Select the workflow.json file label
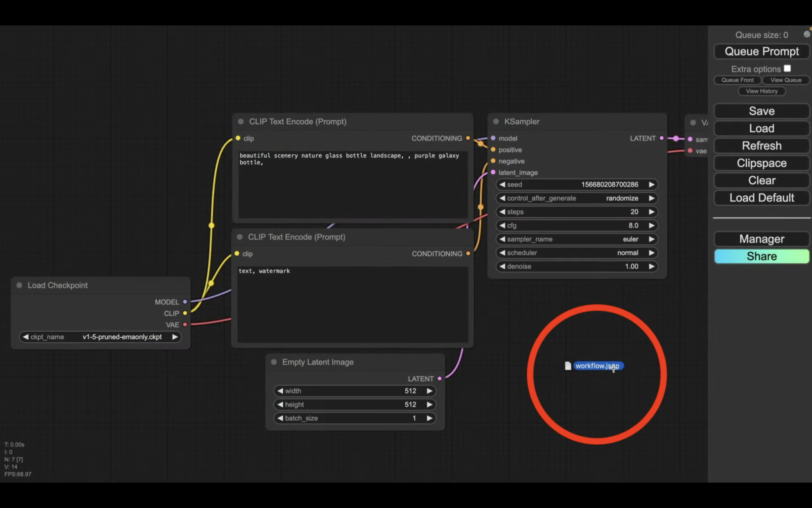 click(598, 366)
